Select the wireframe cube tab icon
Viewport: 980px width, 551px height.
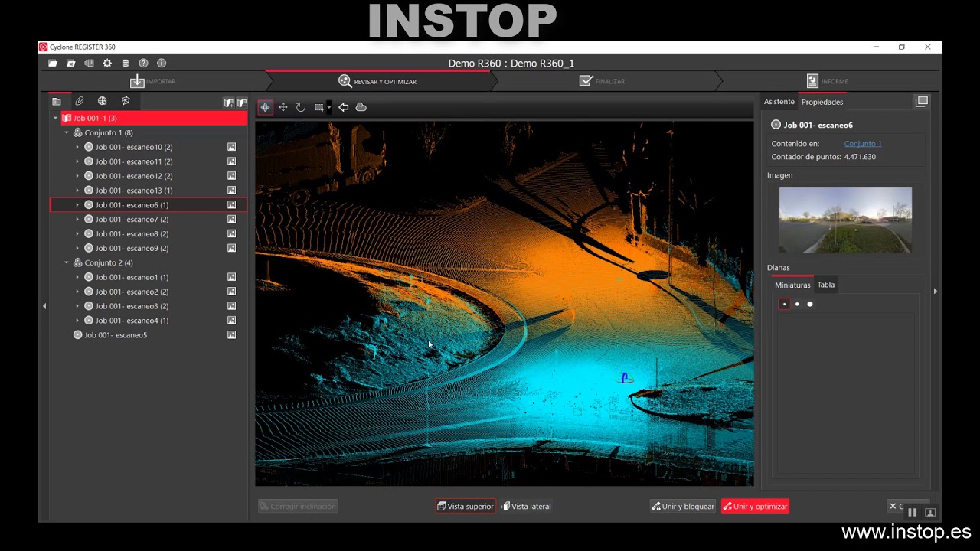click(x=126, y=101)
